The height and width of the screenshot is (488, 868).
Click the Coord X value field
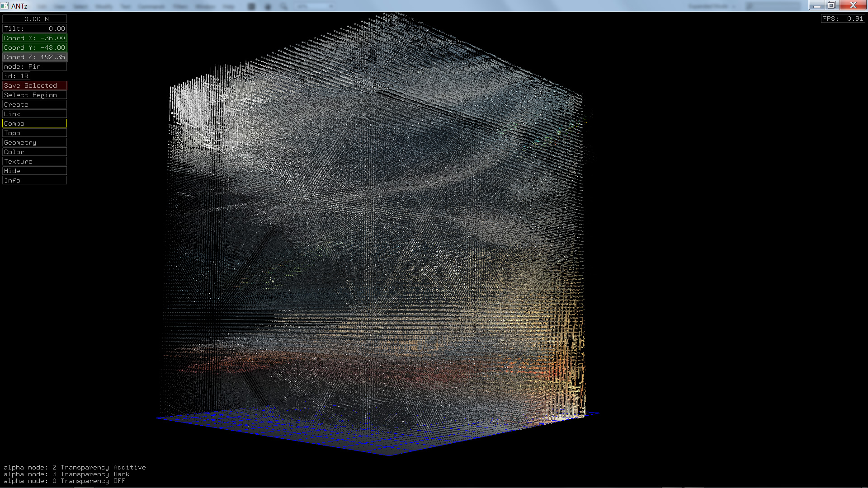(34, 38)
